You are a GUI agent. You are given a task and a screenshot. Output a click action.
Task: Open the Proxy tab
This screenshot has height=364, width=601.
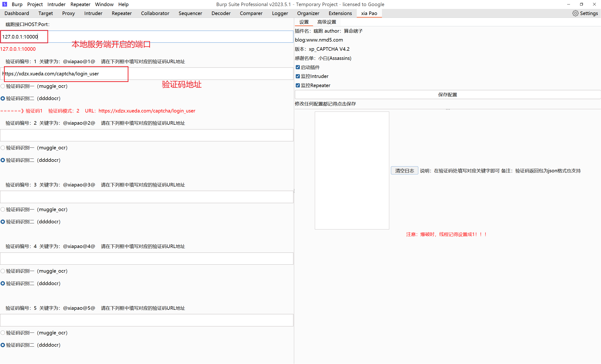(68, 13)
